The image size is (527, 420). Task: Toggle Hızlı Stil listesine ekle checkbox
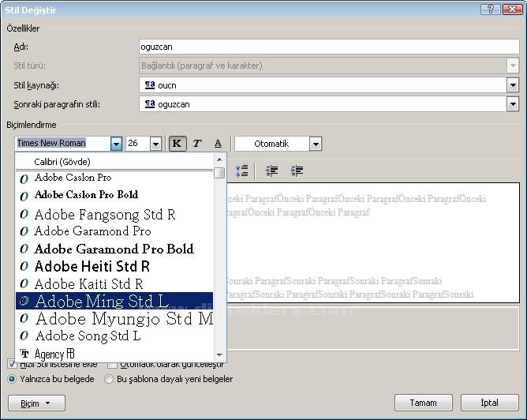pos(11,364)
